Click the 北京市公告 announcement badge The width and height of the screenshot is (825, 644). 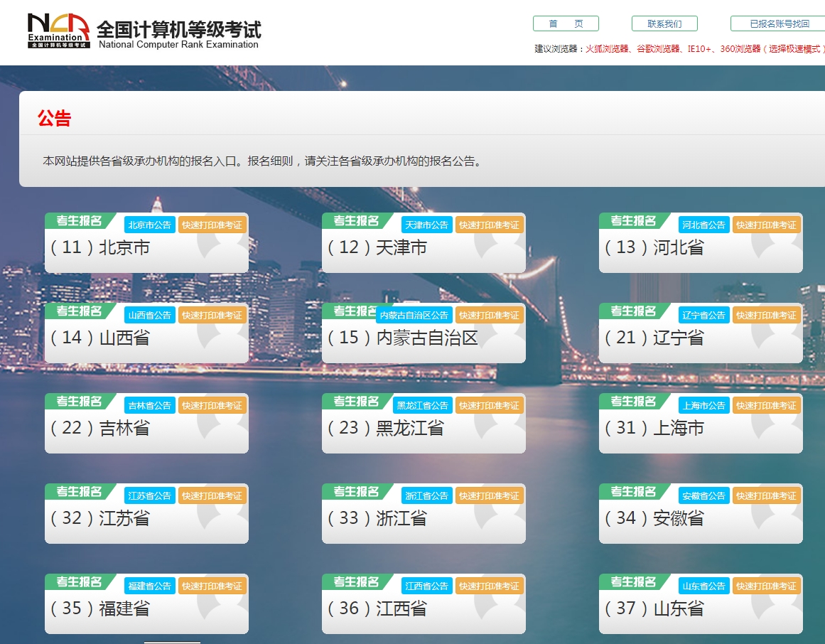[x=149, y=224]
